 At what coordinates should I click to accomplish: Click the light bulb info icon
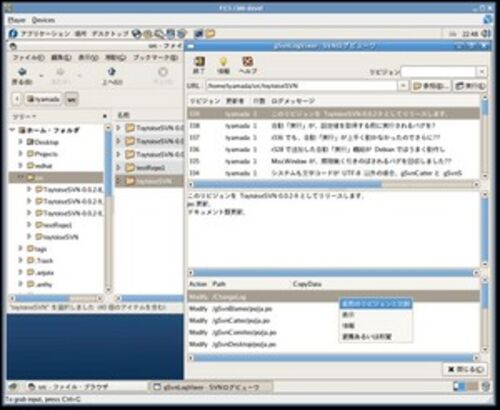223,62
